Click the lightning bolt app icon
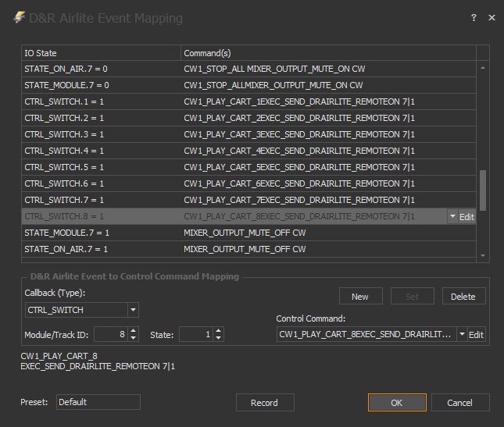Viewport: 504px width, 427px height. click(x=19, y=18)
